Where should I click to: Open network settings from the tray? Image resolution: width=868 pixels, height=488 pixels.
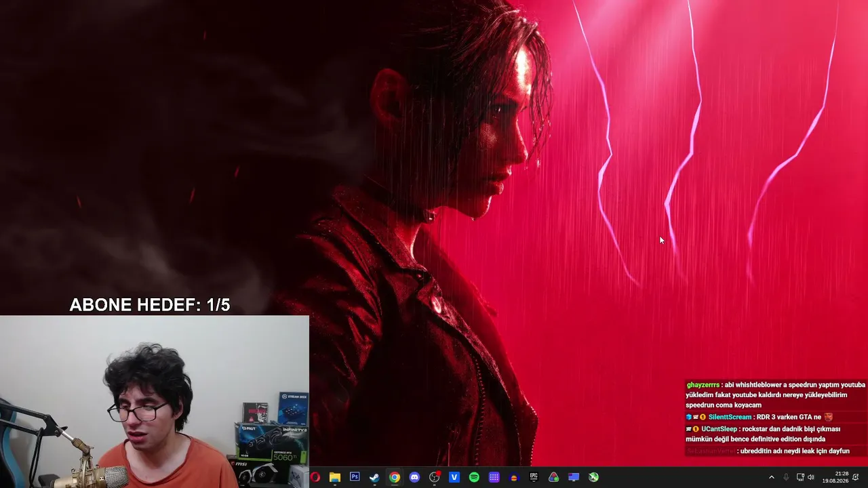(x=800, y=477)
